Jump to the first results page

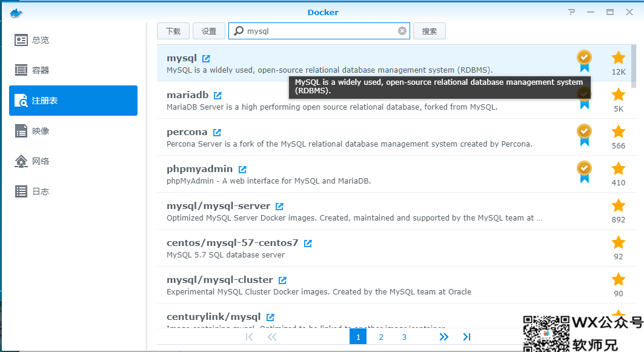[249, 337]
